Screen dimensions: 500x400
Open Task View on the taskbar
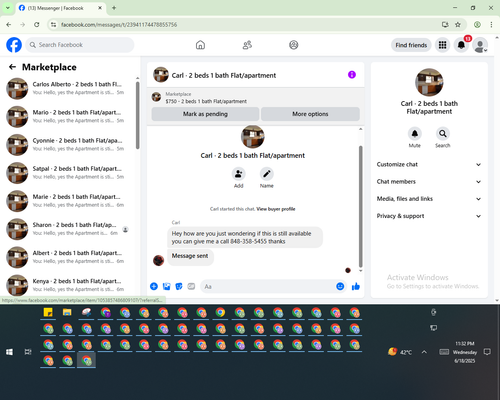[x=28, y=352]
